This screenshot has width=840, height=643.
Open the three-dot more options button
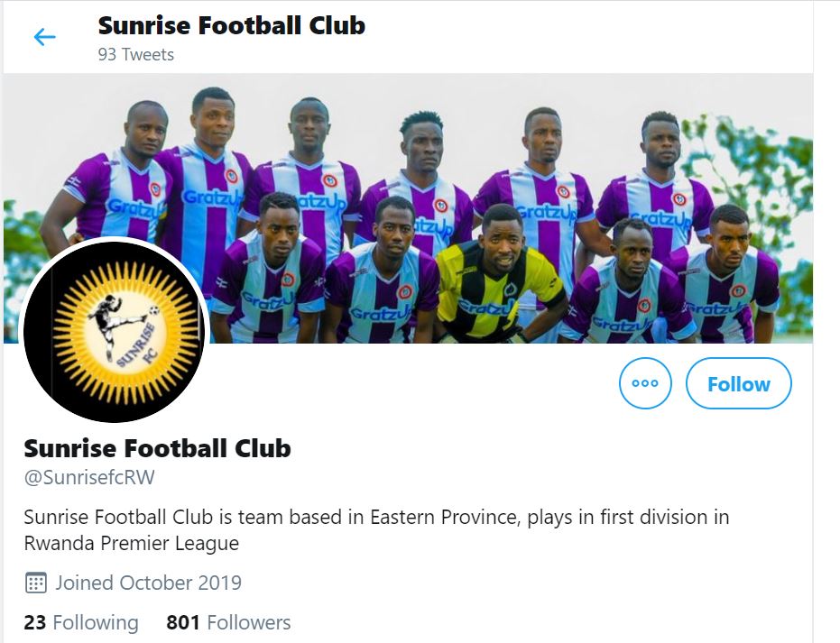(x=645, y=383)
